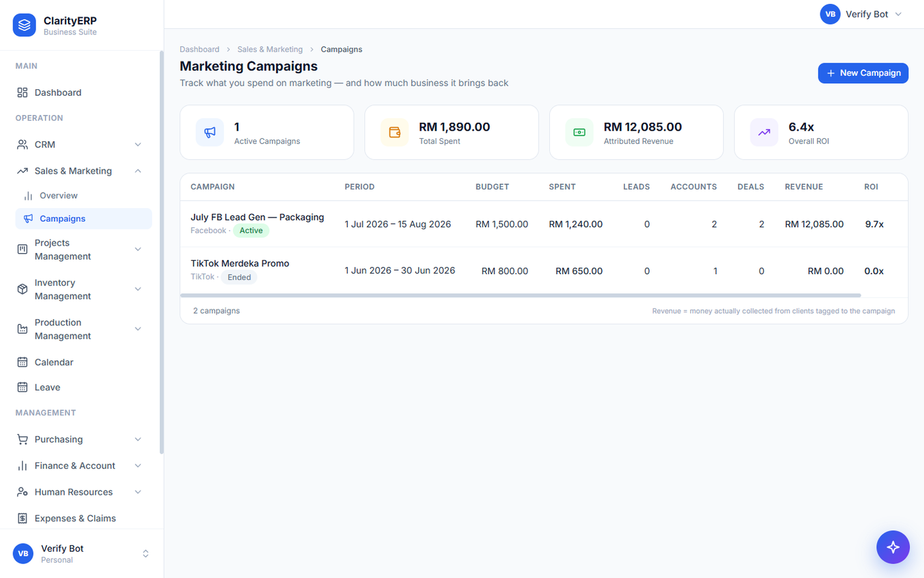Expand the Production Management chevron
This screenshot has width=924, height=578.
[138, 329]
